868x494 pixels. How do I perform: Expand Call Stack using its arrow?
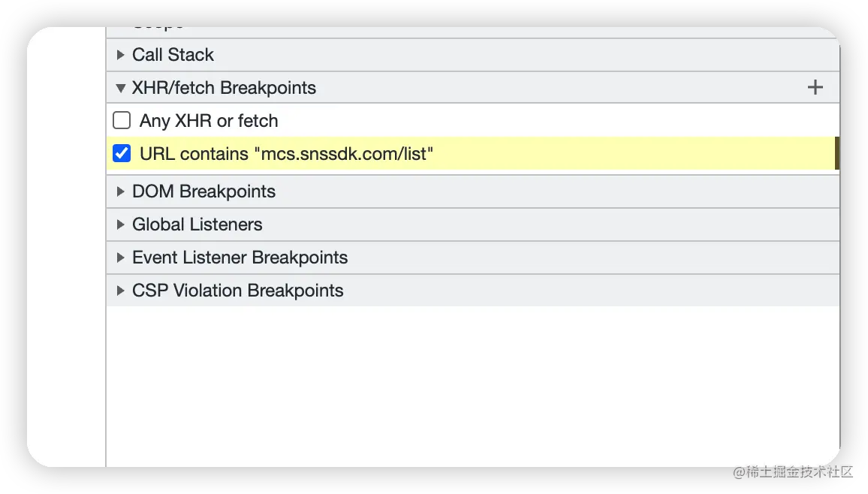pyautogui.click(x=120, y=55)
